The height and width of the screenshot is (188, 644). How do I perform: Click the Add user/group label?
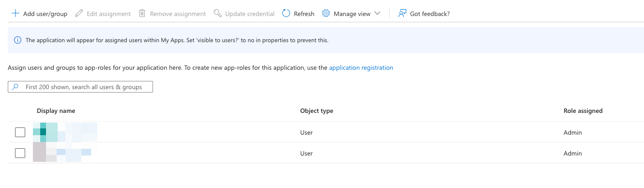point(46,14)
